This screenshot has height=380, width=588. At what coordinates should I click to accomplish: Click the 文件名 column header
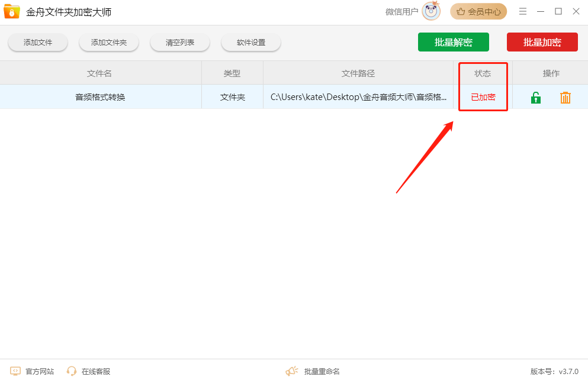click(99, 73)
